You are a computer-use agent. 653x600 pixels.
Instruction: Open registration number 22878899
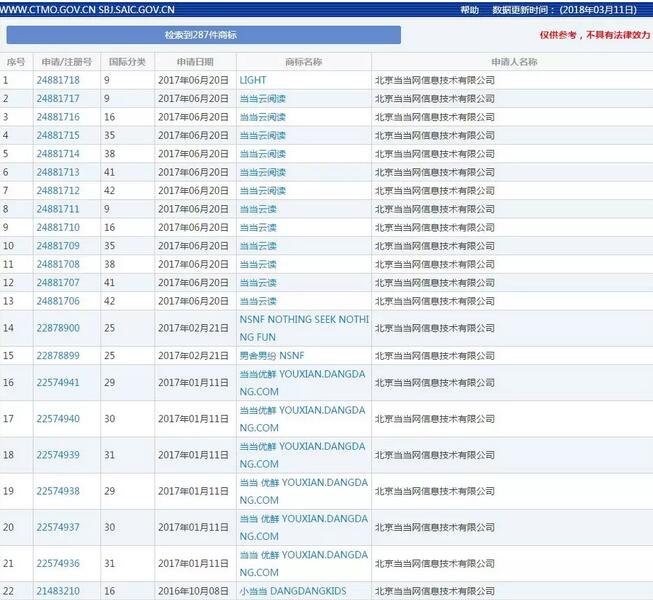[58, 356]
